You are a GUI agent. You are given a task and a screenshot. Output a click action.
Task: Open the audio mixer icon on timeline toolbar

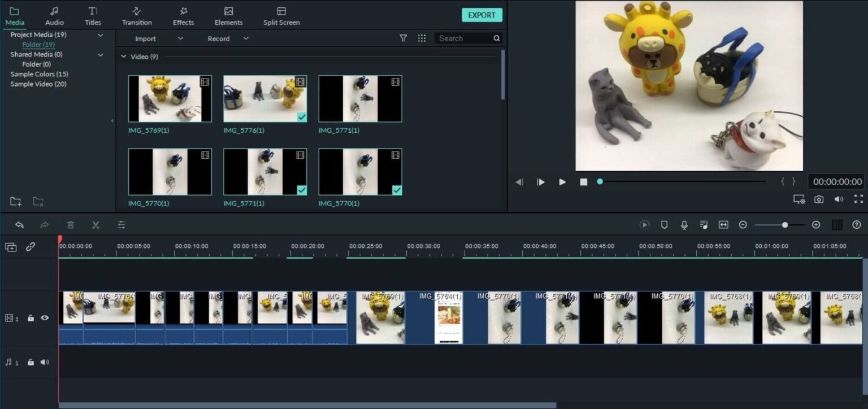(704, 224)
